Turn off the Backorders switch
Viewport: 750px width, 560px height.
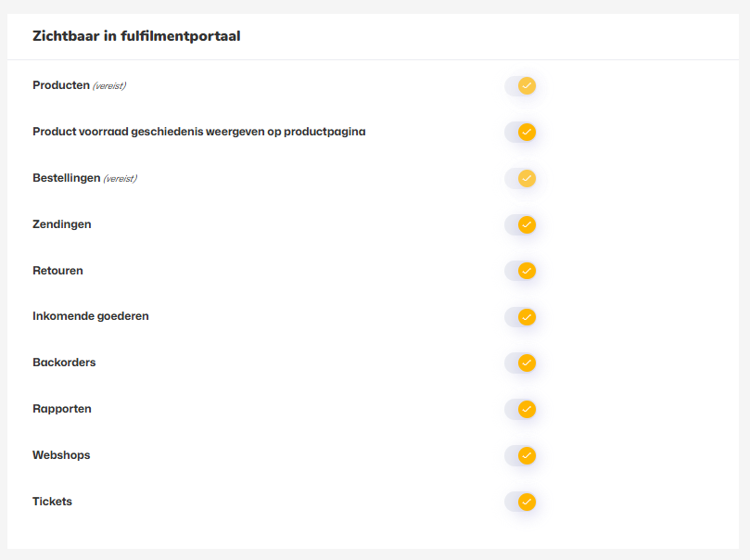(520, 363)
